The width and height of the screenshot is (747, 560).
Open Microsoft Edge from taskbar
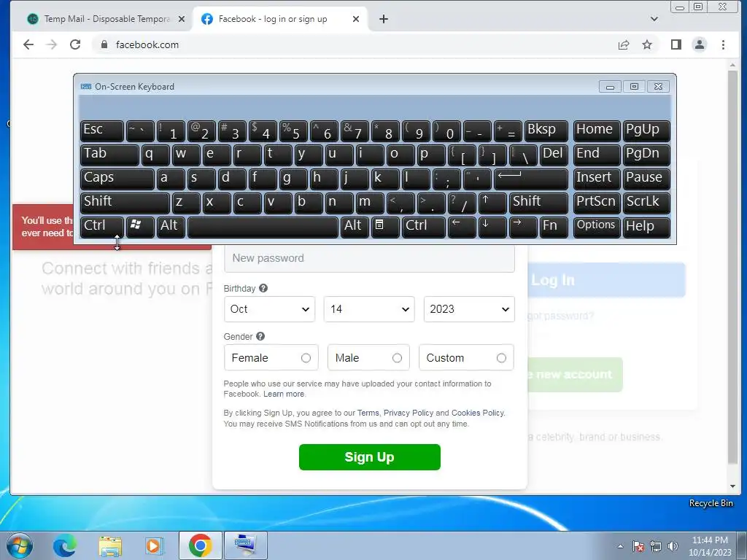[x=65, y=545]
